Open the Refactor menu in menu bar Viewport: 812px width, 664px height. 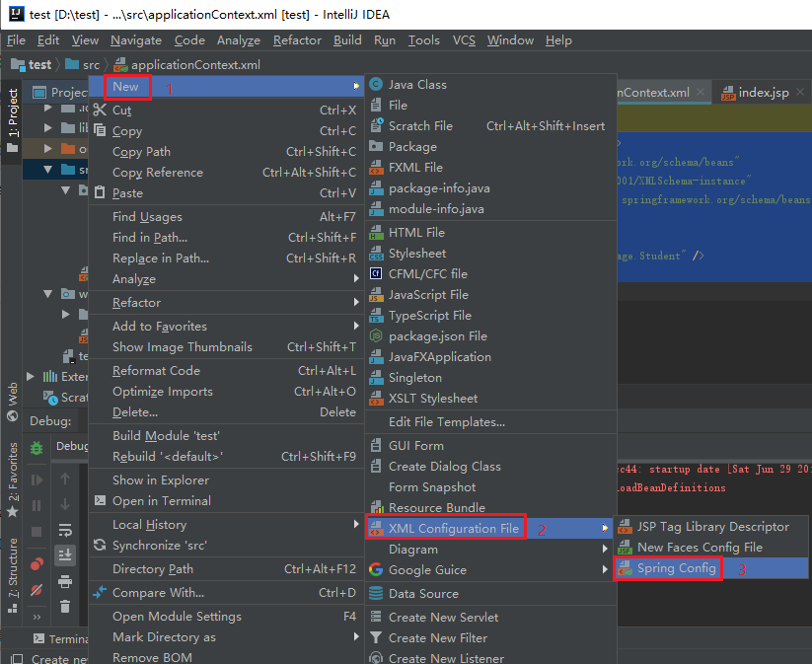pyautogui.click(x=297, y=40)
